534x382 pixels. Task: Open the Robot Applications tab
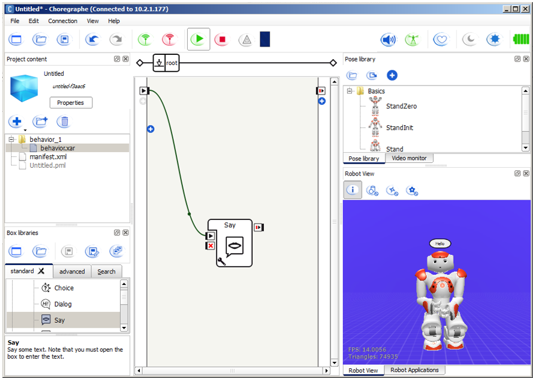click(414, 370)
